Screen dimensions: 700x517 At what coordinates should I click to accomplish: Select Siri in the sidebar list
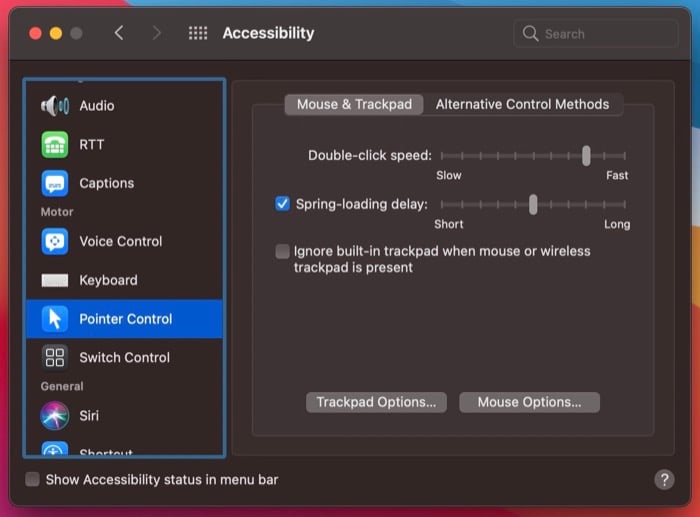(x=124, y=416)
